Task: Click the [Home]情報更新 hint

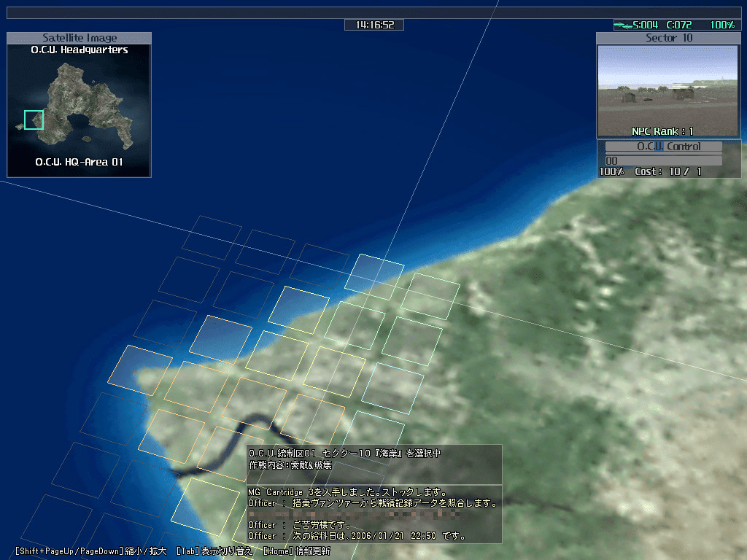Action: pos(296,551)
